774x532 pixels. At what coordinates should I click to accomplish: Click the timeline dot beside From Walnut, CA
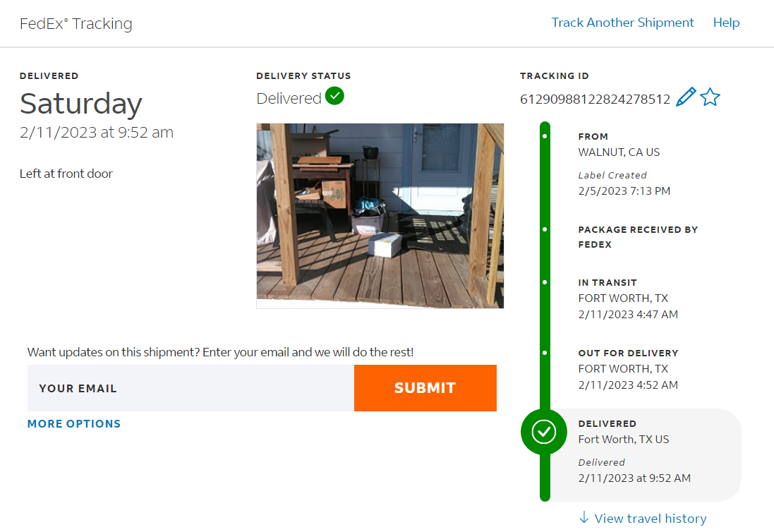click(x=545, y=135)
